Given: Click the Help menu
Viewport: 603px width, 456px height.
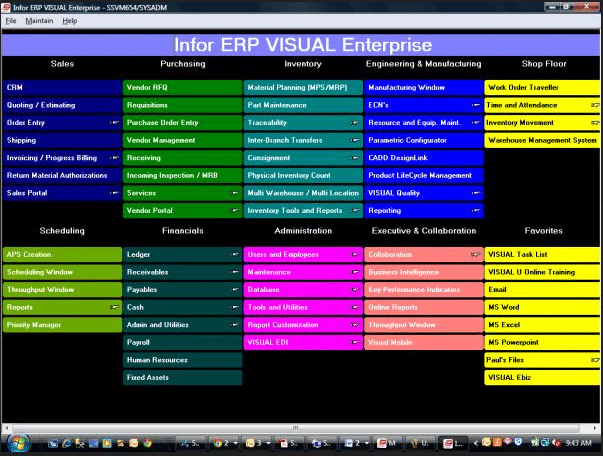Looking at the screenshot, I should [69, 20].
